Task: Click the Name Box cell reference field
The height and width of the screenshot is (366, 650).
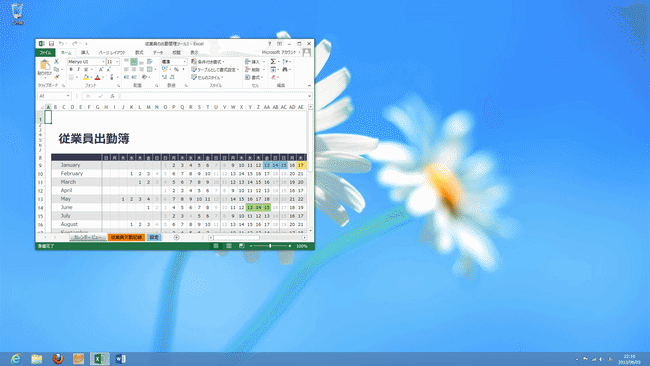Action: 54,96
